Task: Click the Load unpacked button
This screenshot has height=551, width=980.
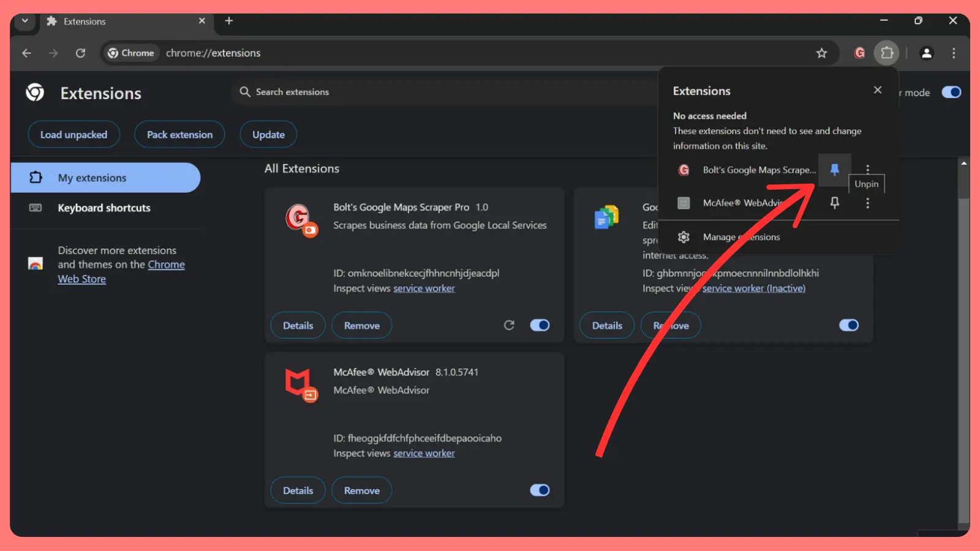Action: [73, 135]
